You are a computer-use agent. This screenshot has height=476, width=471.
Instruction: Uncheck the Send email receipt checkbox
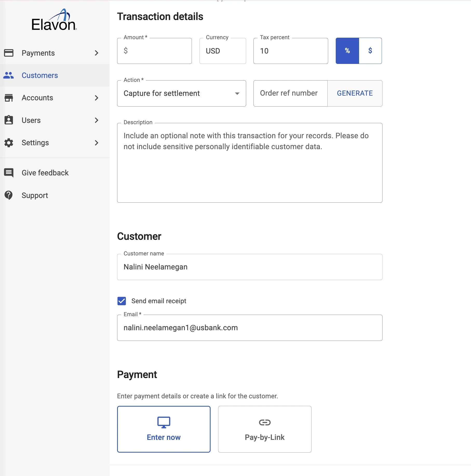[122, 301]
